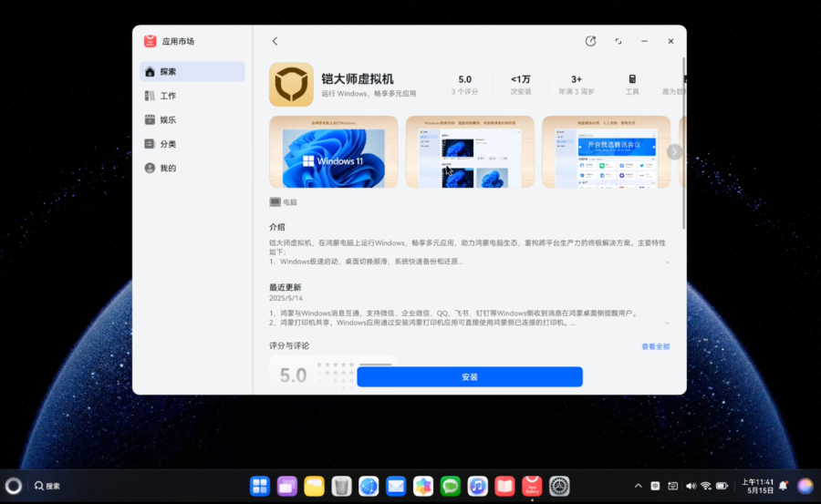Click the 铠大师虚拟机 app icon
This screenshot has height=504, width=821.
pyautogui.click(x=291, y=85)
